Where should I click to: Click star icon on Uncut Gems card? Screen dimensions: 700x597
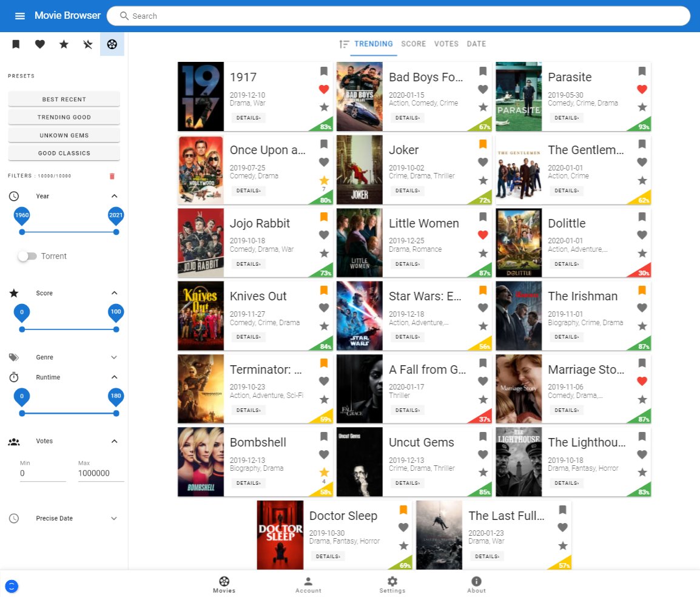coord(483,473)
